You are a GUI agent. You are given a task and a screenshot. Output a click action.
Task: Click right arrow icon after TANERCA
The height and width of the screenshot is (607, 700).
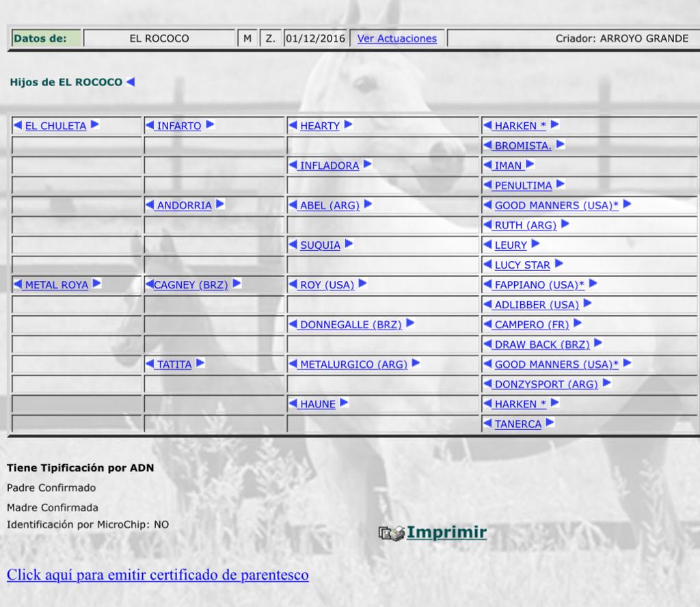550,423
